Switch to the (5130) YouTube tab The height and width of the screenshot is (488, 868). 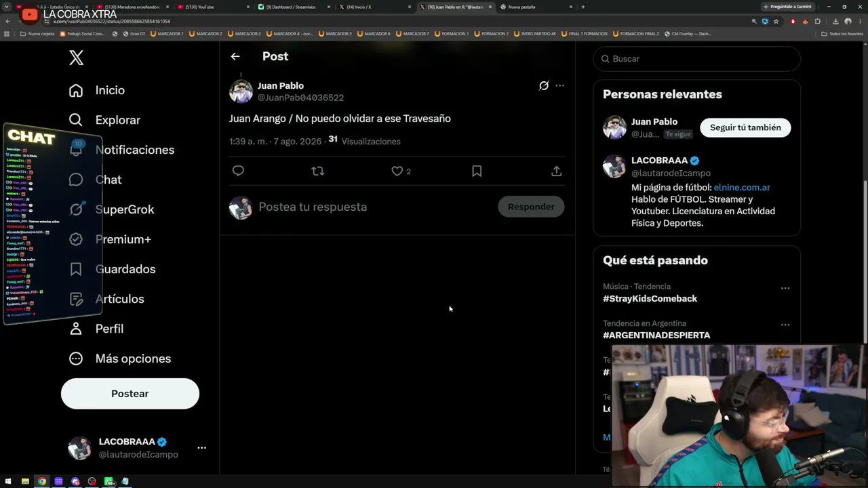point(214,7)
